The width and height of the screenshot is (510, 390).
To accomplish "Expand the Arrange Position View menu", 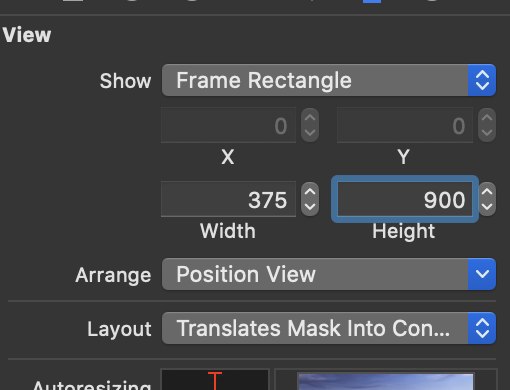I will pos(329,274).
